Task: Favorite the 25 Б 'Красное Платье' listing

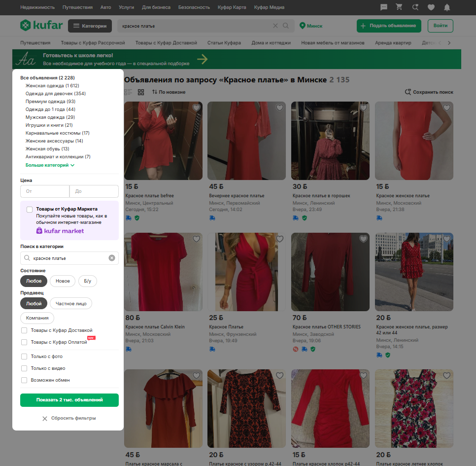Action: (279, 239)
